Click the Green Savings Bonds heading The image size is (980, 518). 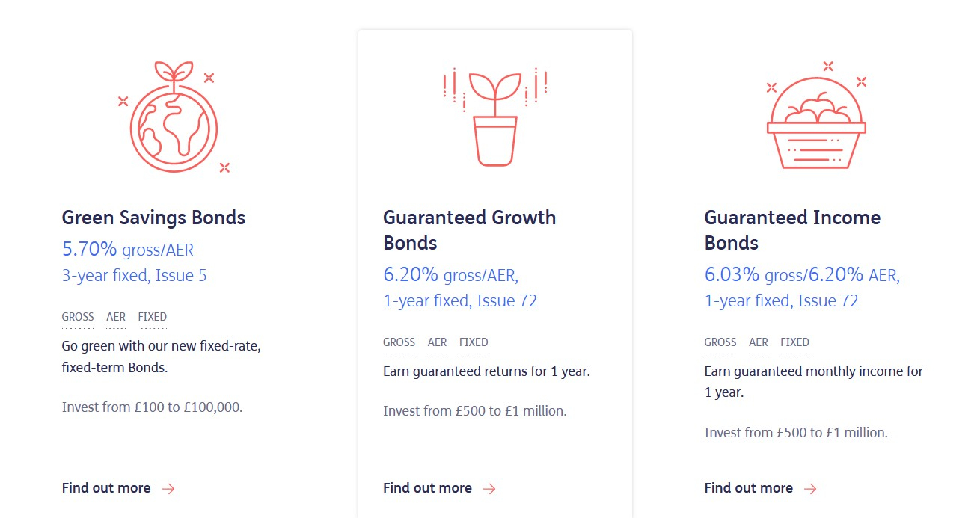click(x=153, y=218)
